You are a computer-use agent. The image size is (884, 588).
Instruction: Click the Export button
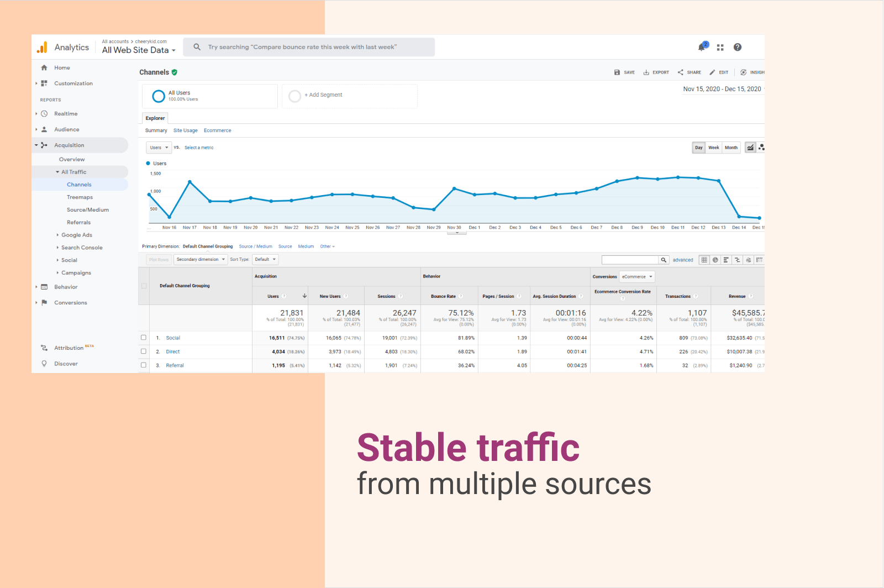(x=656, y=72)
